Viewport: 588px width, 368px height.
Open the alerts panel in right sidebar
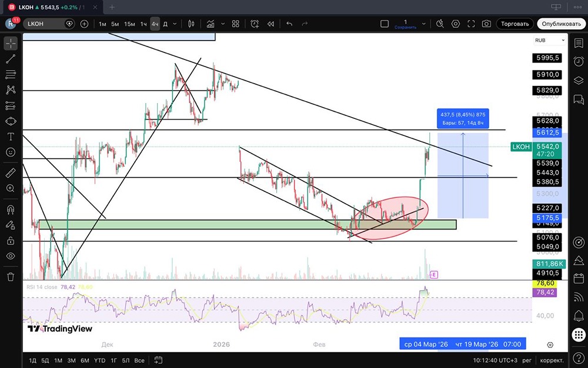[579, 62]
